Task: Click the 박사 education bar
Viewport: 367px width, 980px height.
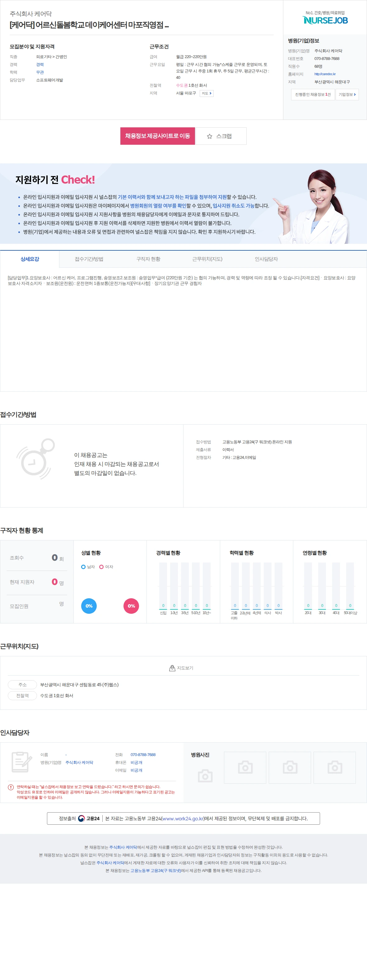Action: [x=279, y=586]
